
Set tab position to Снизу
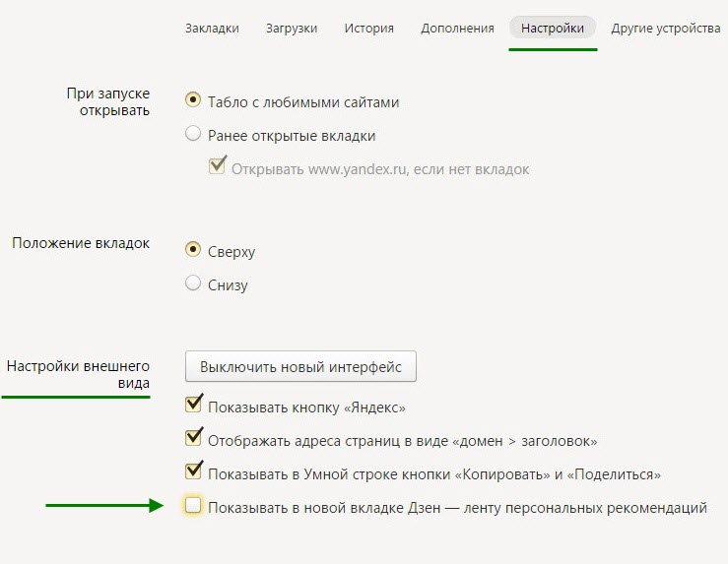point(193,284)
